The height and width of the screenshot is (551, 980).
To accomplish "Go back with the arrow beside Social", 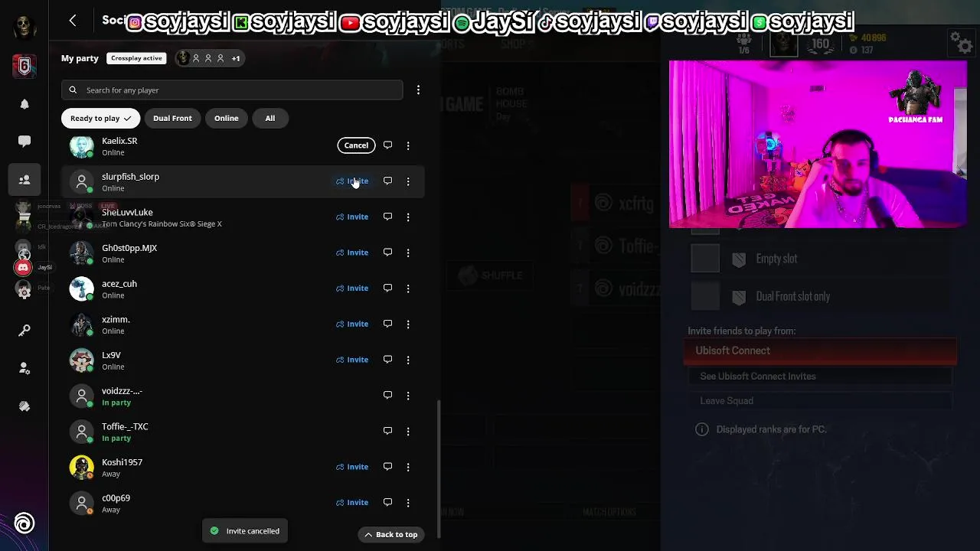I will (73, 21).
